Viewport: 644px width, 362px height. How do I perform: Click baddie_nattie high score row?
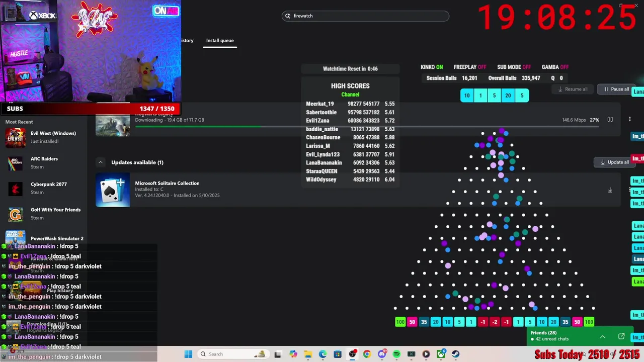[350, 129]
